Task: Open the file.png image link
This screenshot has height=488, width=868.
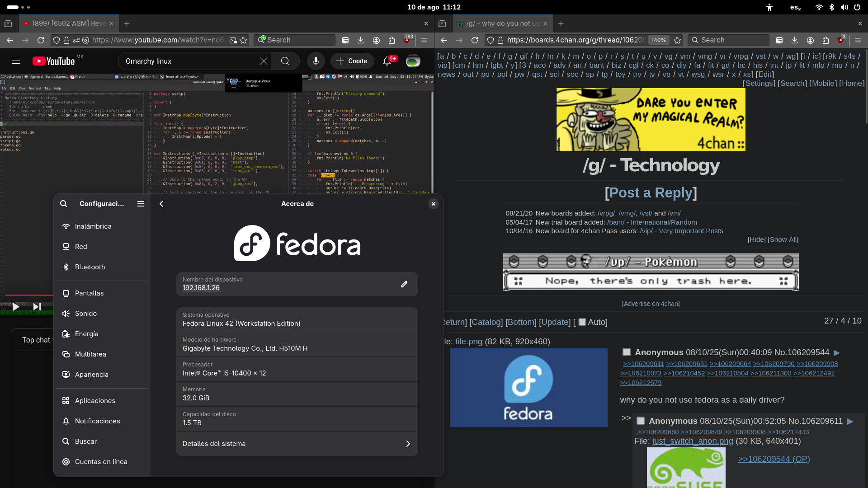Action: tap(469, 342)
